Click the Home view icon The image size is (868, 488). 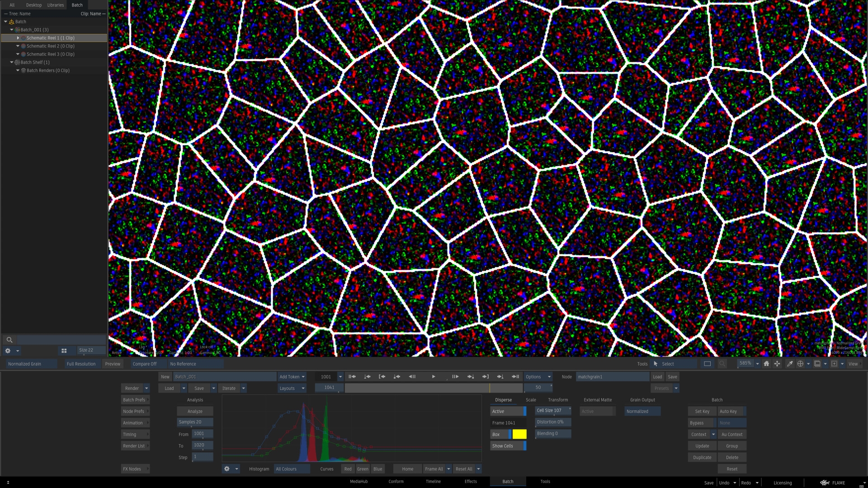[x=766, y=364]
